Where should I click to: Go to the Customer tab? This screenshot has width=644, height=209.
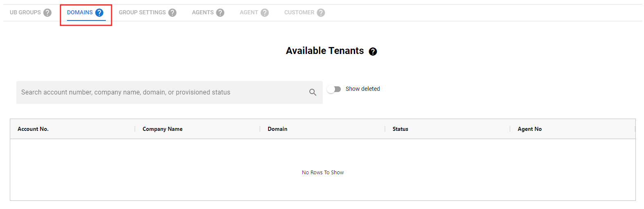(x=299, y=13)
